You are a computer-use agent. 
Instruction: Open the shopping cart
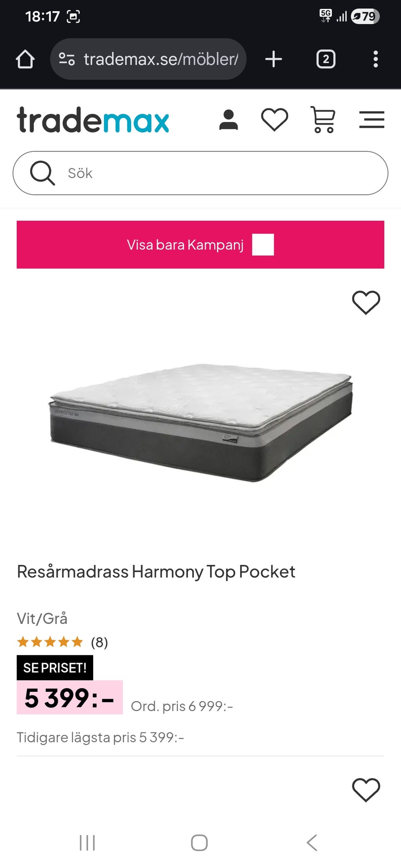pos(323,120)
